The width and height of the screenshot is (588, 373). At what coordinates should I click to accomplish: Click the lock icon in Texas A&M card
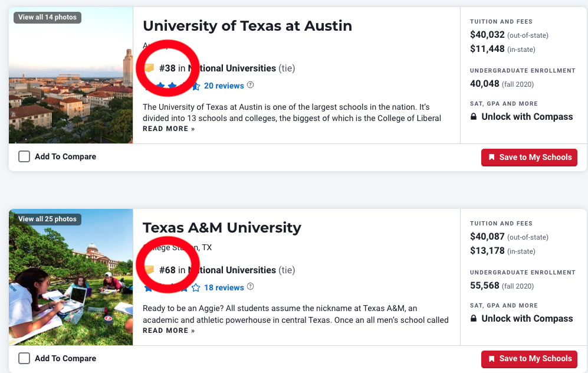coord(474,319)
